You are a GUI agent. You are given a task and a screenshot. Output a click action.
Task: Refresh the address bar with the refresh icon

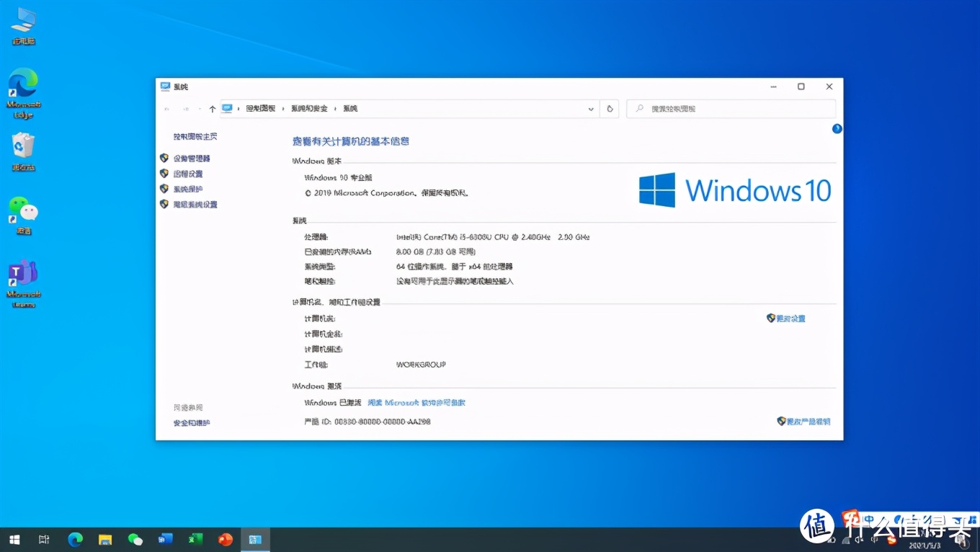pyautogui.click(x=610, y=109)
